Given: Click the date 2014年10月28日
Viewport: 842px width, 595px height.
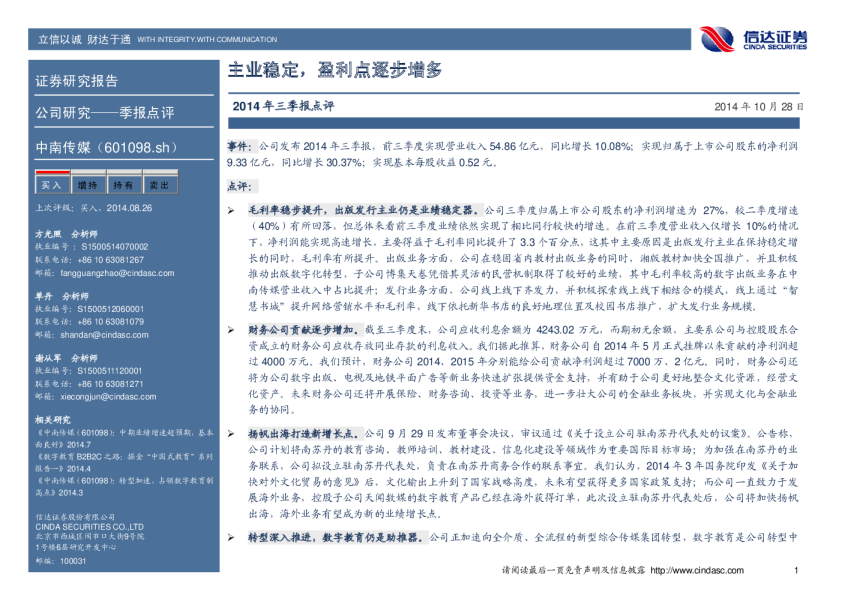Looking at the screenshot, I should click(x=759, y=105).
